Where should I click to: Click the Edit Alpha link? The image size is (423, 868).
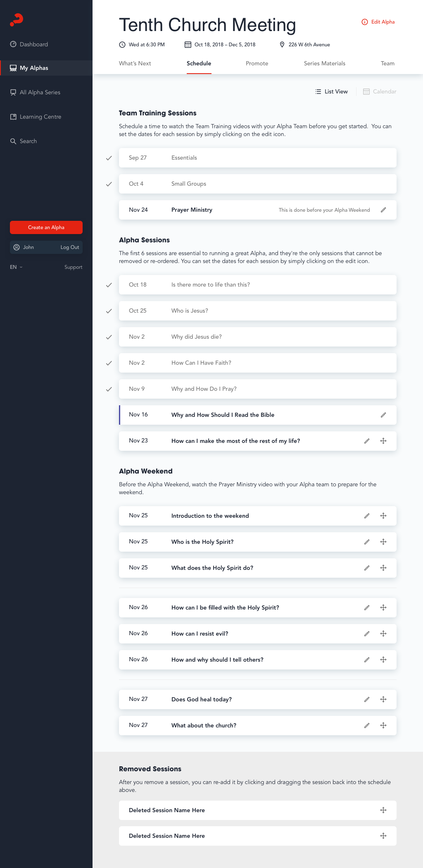(378, 22)
